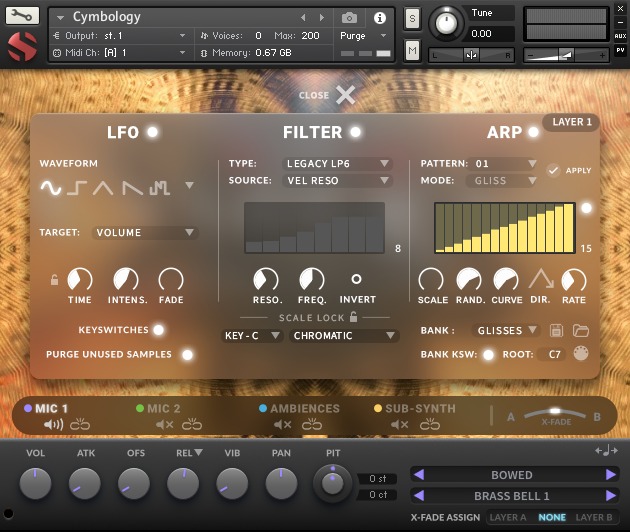Click the MIC 2 link chain icon
Image resolution: width=630 pixels, height=532 pixels.
pyautogui.click(x=192, y=424)
